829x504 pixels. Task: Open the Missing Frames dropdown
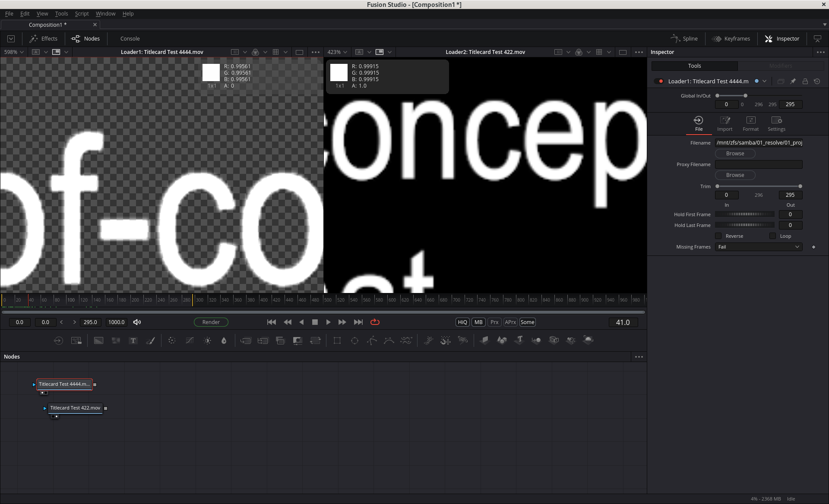coord(758,247)
